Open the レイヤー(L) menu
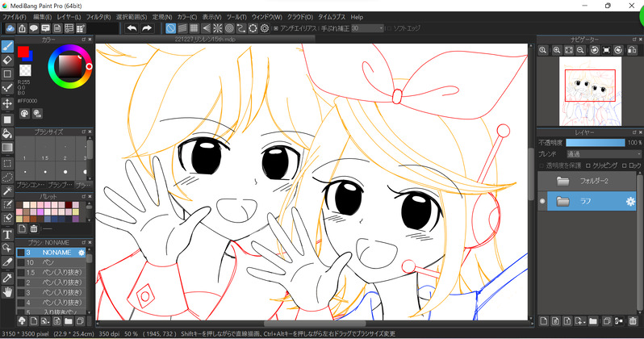The image size is (644, 339). click(69, 17)
